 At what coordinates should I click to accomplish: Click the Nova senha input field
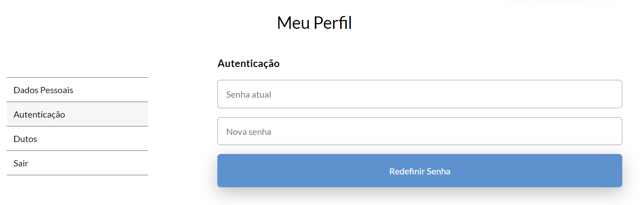point(419,131)
